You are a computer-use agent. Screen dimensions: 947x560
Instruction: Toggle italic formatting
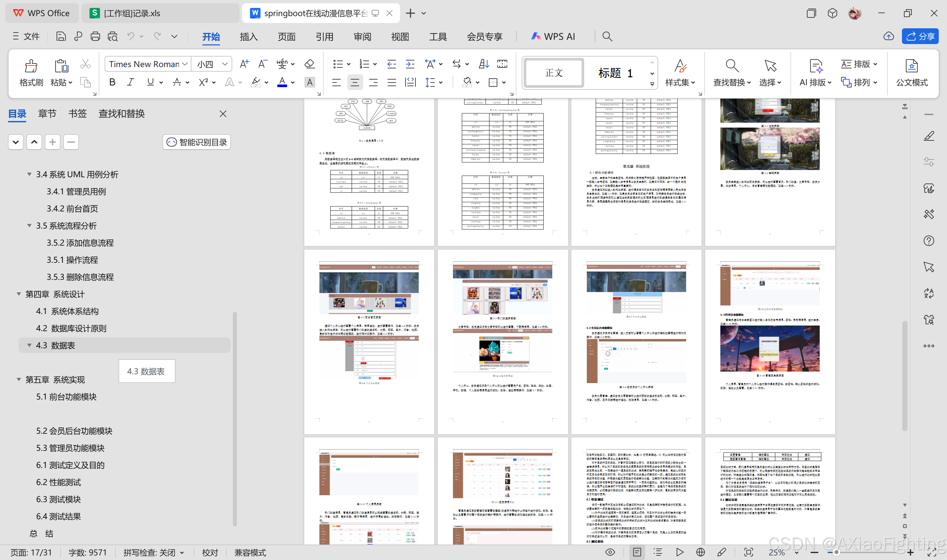pos(131,82)
